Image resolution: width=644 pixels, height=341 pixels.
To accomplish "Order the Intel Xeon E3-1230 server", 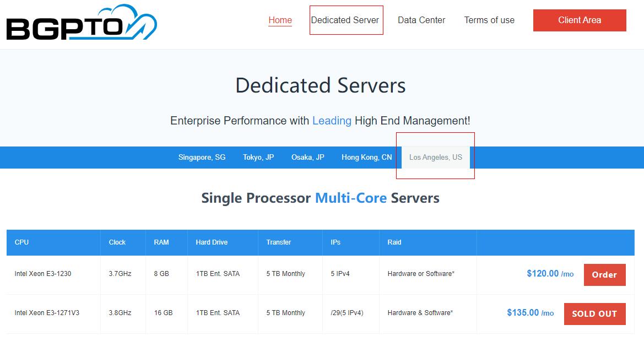I will 604,275.
